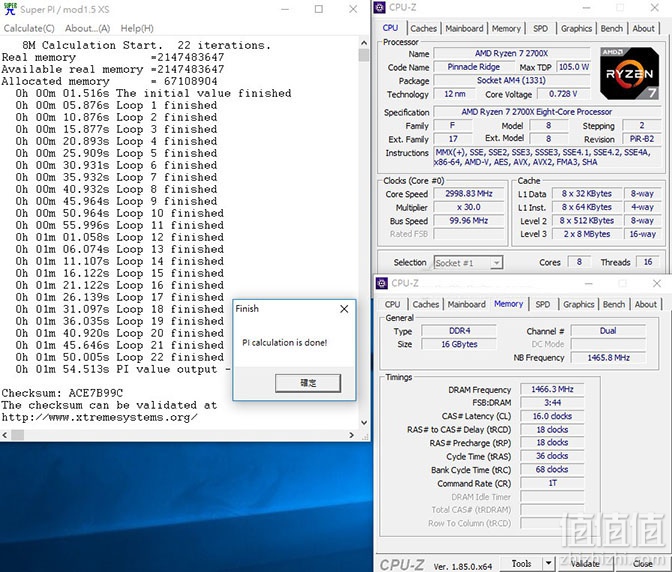The image size is (672, 572).
Task: Click the processor Name field AMD Ryzen 7 2700X
Action: (x=512, y=54)
